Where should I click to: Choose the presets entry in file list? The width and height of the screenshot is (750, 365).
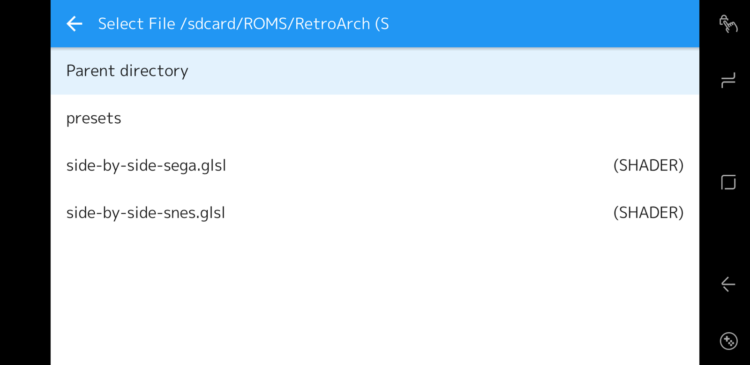[375, 118]
